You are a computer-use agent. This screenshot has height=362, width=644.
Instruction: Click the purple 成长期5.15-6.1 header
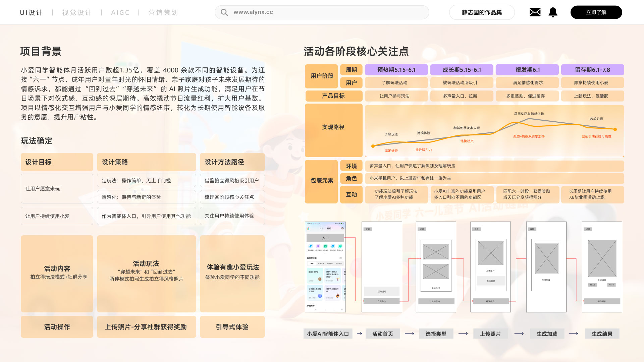coord(462,70)
